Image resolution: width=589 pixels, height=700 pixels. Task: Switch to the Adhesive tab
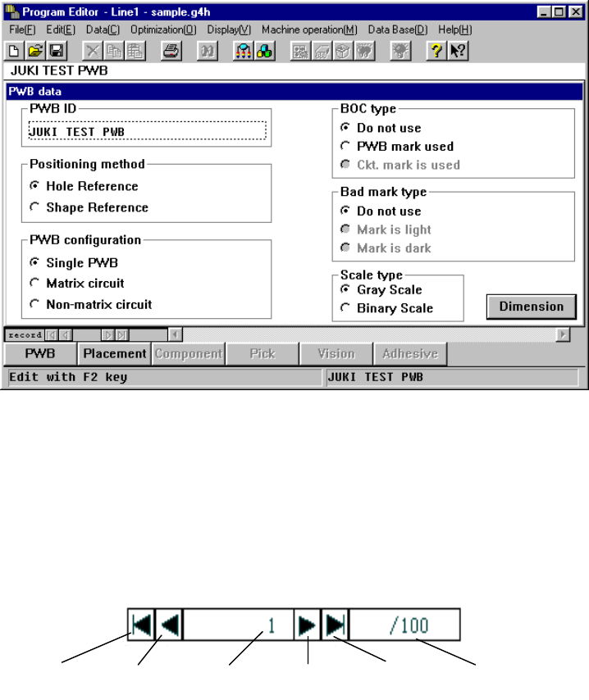pos(410,354)
